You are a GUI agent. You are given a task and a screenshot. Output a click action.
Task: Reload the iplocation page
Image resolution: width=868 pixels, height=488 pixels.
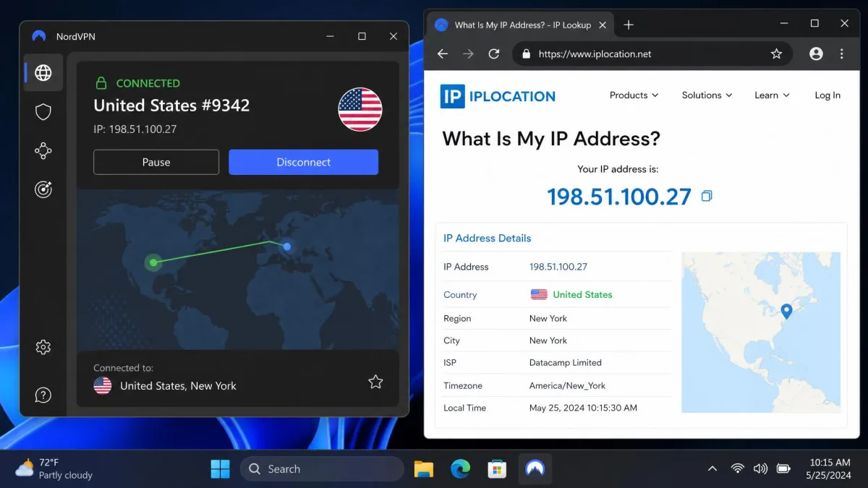coord(494,53)
